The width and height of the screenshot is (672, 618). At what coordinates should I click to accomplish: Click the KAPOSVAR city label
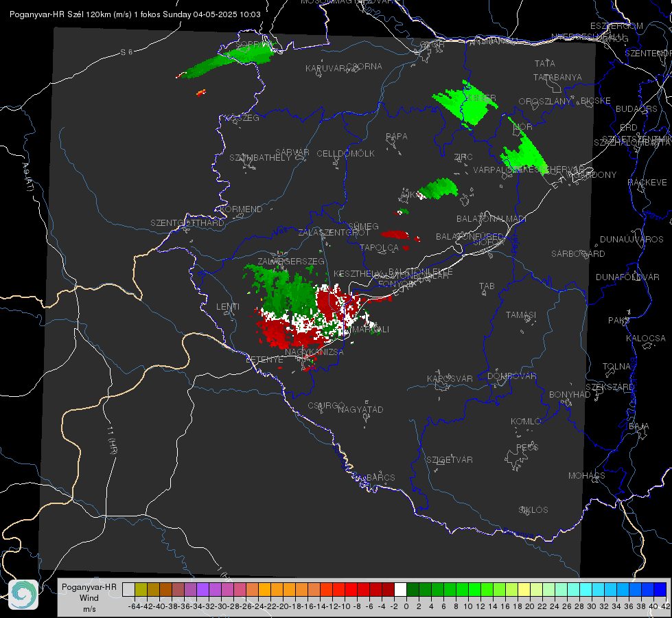450,378
